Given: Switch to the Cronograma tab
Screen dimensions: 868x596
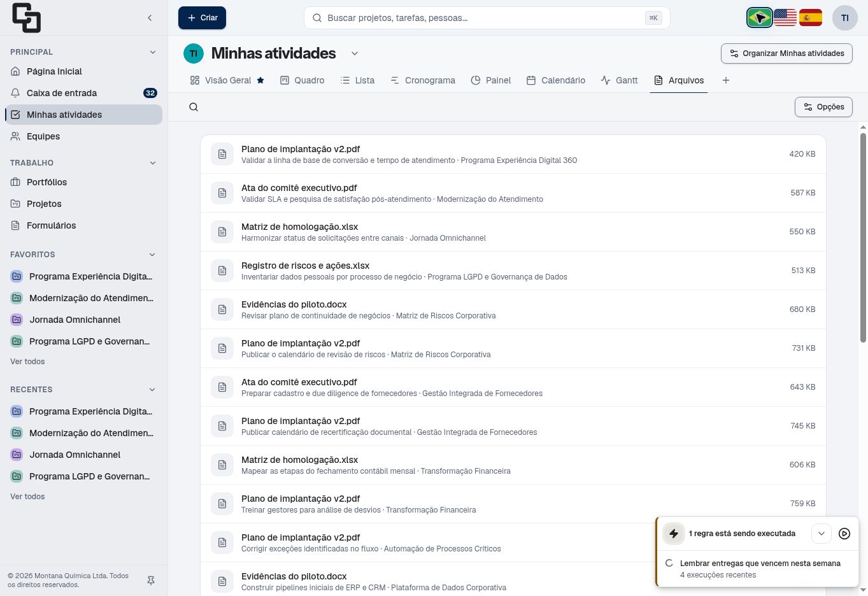Looking at the screenshot, I should [423, 80].
